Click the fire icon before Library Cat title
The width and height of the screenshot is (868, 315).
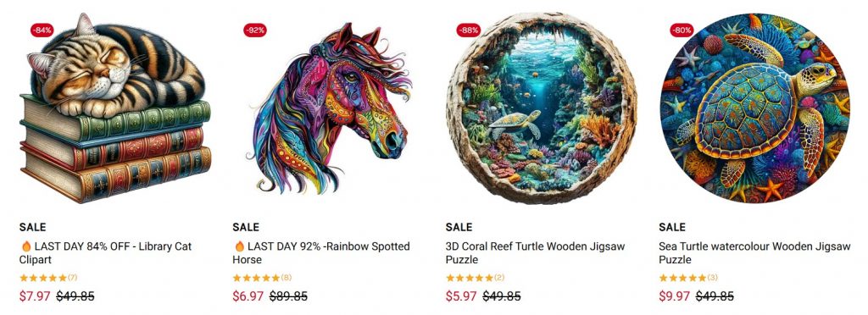pyautogui.click(x=26, y=246)
